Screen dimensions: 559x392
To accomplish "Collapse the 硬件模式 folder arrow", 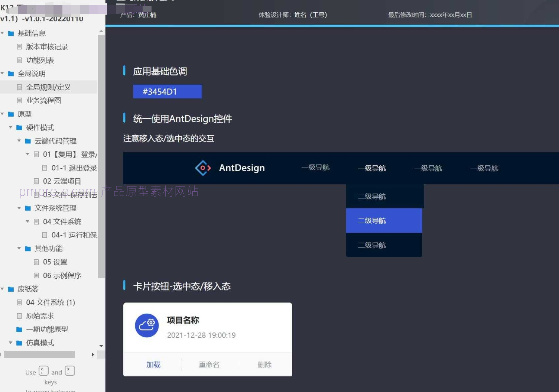I will (x=11, y=127).
